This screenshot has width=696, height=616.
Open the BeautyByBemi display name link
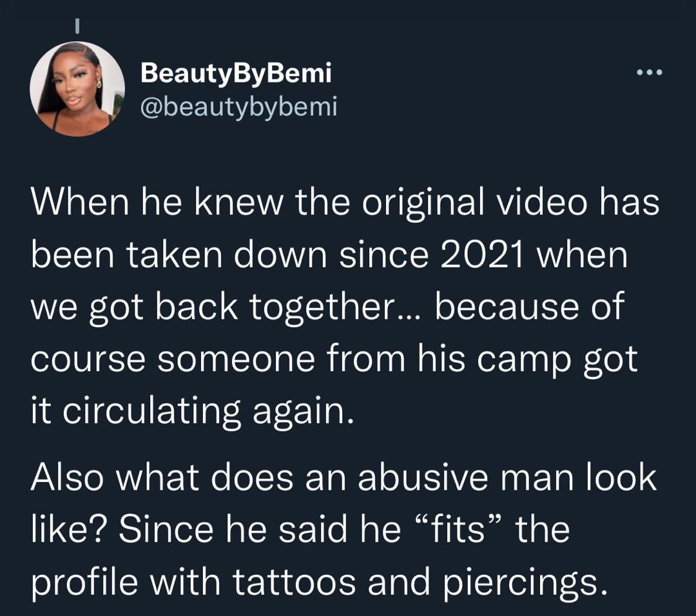235,73
